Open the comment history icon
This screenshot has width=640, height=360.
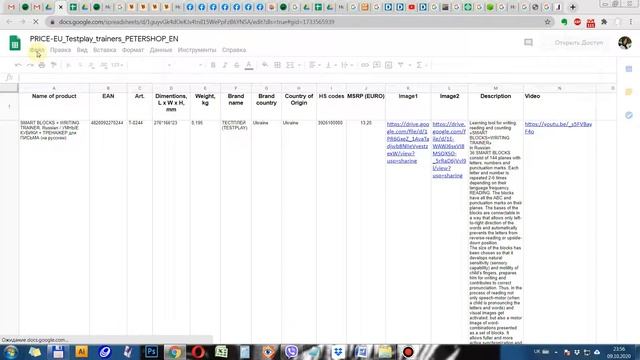pyautogui.click(x=528, y=42)
